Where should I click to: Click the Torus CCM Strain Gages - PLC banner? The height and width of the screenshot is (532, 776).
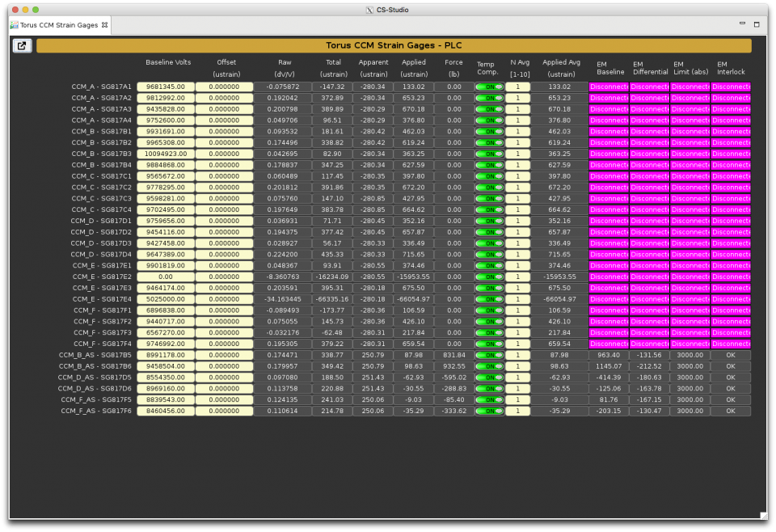(x=394, y=46)
